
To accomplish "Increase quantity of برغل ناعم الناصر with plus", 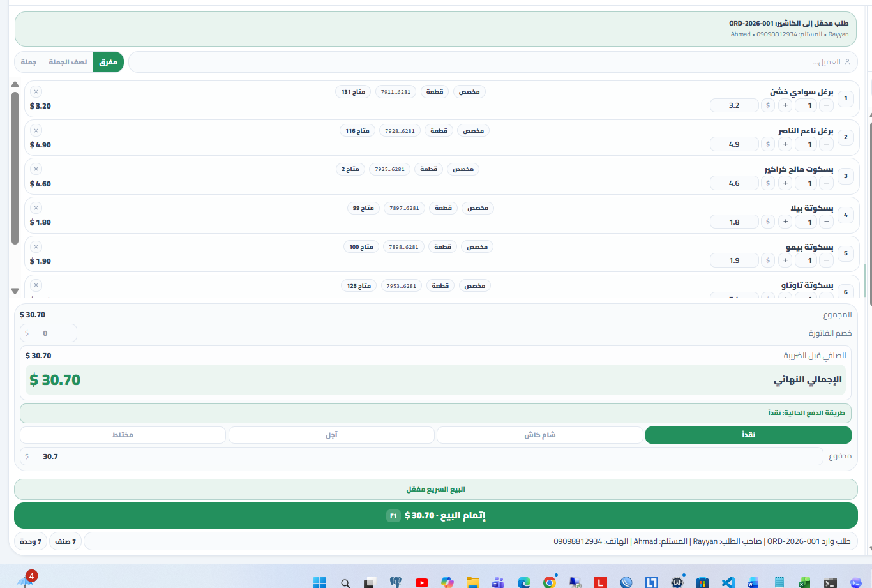I will [x=785, y=144].
